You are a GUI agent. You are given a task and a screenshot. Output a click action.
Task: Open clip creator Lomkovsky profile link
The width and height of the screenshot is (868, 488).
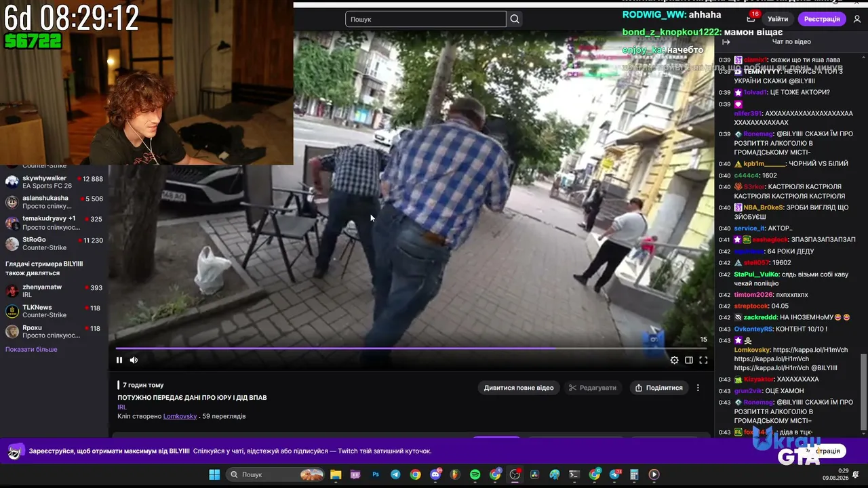[180, 416]
